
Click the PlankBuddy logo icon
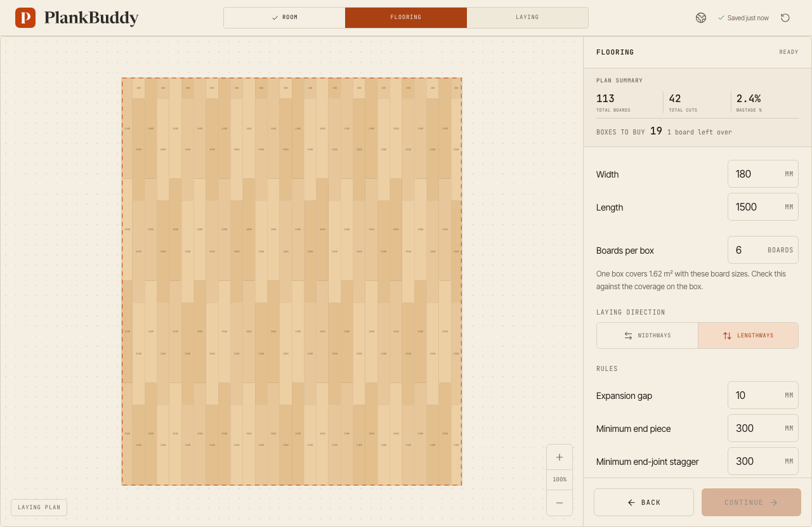(x=25, y=18)
